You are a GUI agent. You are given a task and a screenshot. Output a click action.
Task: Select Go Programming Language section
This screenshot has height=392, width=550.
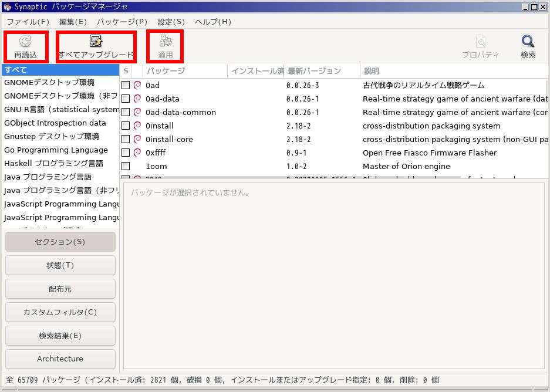60,150
